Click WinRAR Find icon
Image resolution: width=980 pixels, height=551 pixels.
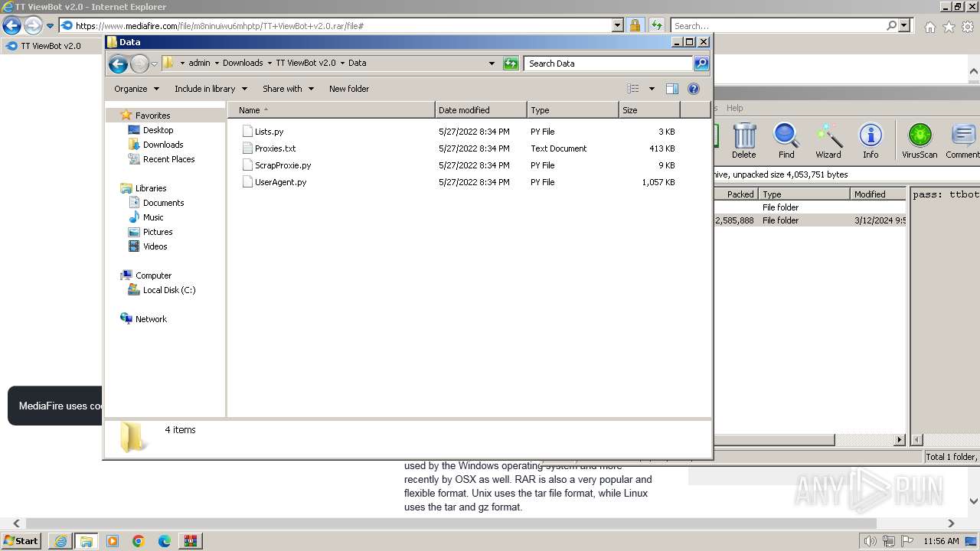pyautogui.click(x=786, y=141)
